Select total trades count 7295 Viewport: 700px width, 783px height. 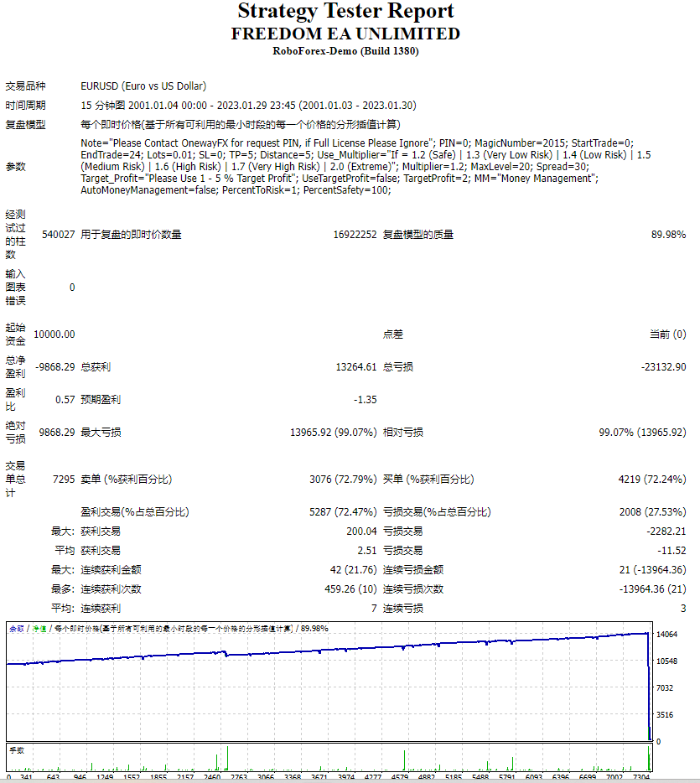point(64,480)
